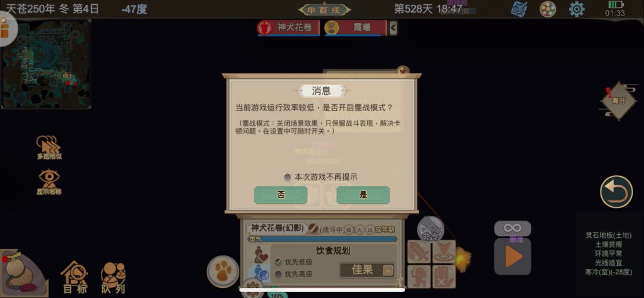The width and height of the screenshot is (644, 298).
Task: Click the 命令 command round icon
Action: 431,229
